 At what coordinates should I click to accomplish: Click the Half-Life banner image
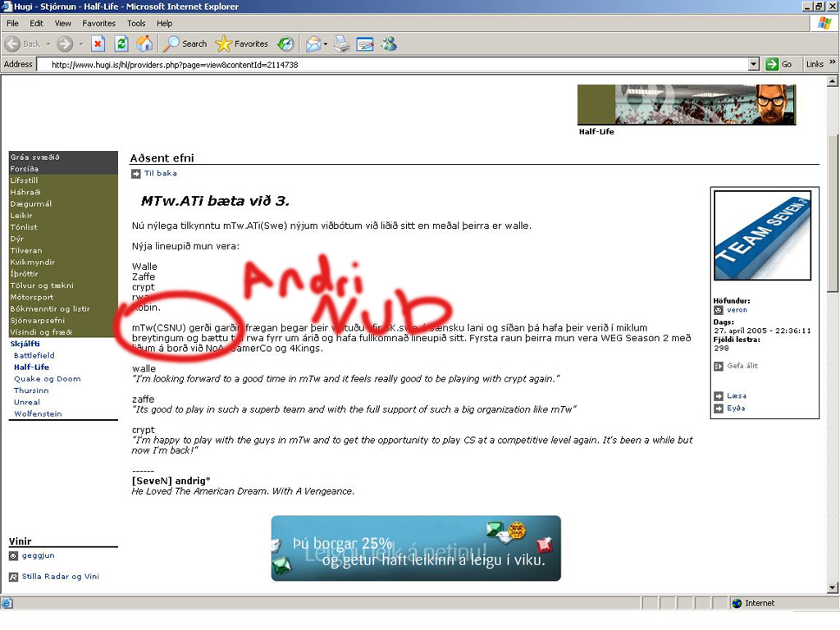687,105
